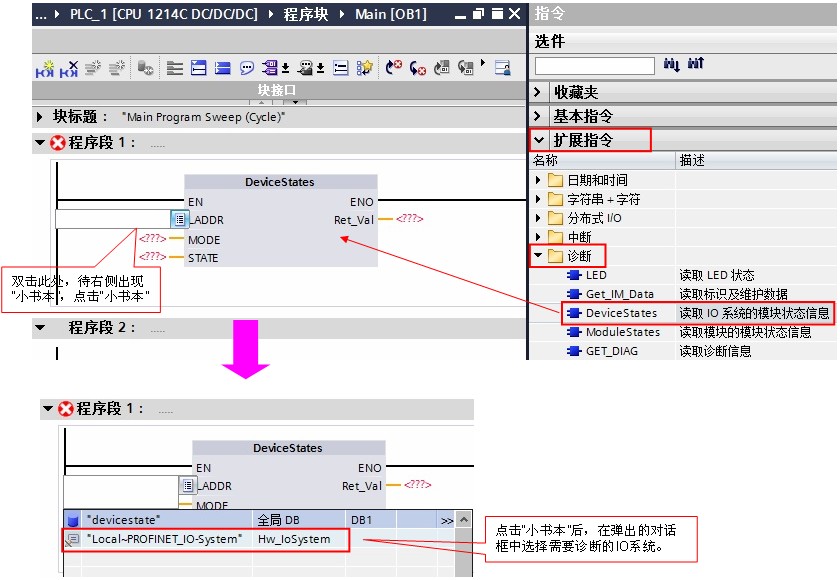This screenshot has height=580, width=840.
Task: Collapse upper 程序段 1 network
Action: click(x=40, y=142)
